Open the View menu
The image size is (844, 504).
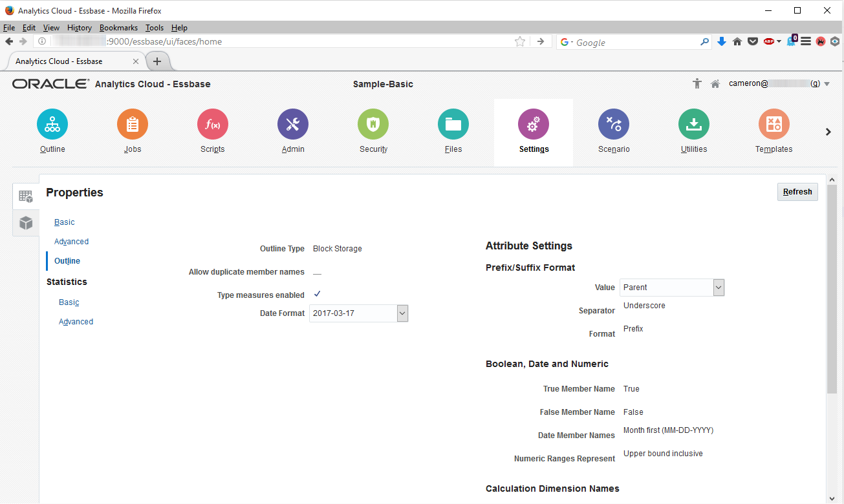[51, 28]
